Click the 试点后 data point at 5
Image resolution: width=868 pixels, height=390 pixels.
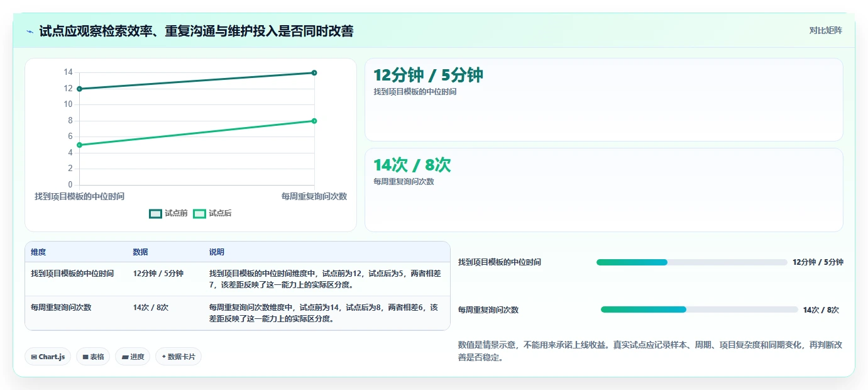pyautogui.click(x=79, y=145)
